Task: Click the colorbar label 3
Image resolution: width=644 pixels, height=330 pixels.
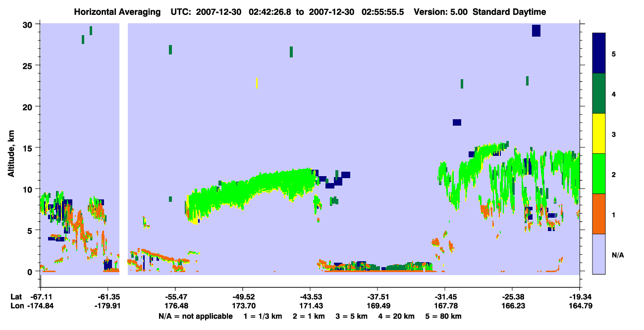Action: tap(614, 134)
